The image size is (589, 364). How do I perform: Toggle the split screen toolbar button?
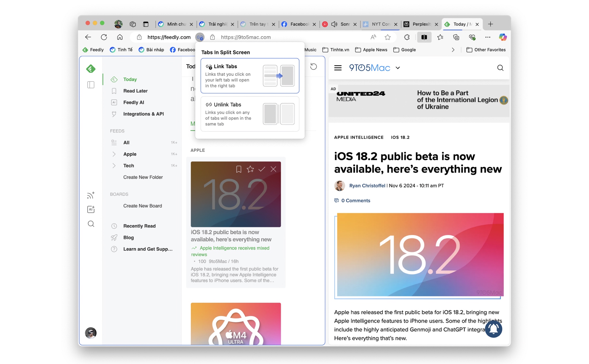point(424,37)
